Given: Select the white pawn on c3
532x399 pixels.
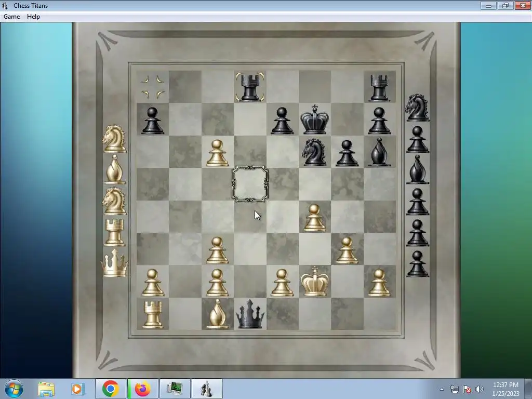Looking at the screenshot, I should [217, 250].
